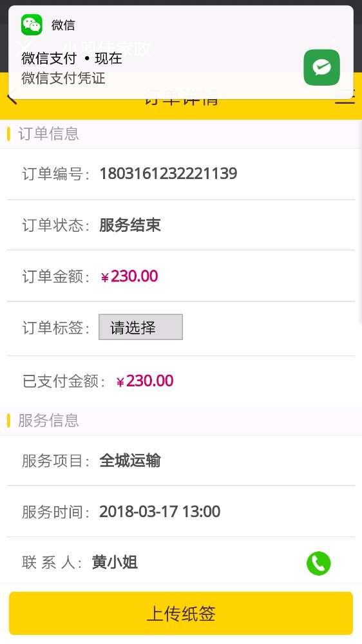Image resolution: width=362 pixels, height=644 pixels.
Task: Tap the 订单信息 section header
Action: pyautogui.click(x=48, y=134)
